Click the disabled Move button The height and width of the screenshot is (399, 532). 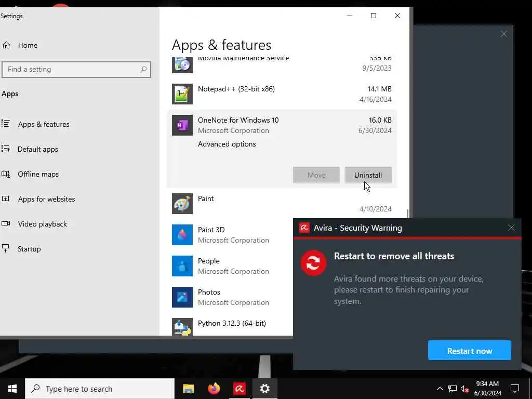click(316, 175)
